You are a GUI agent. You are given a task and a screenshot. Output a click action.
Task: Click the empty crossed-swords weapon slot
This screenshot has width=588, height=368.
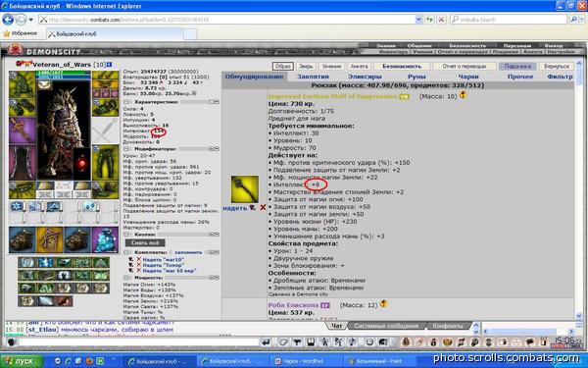point(105,131)
